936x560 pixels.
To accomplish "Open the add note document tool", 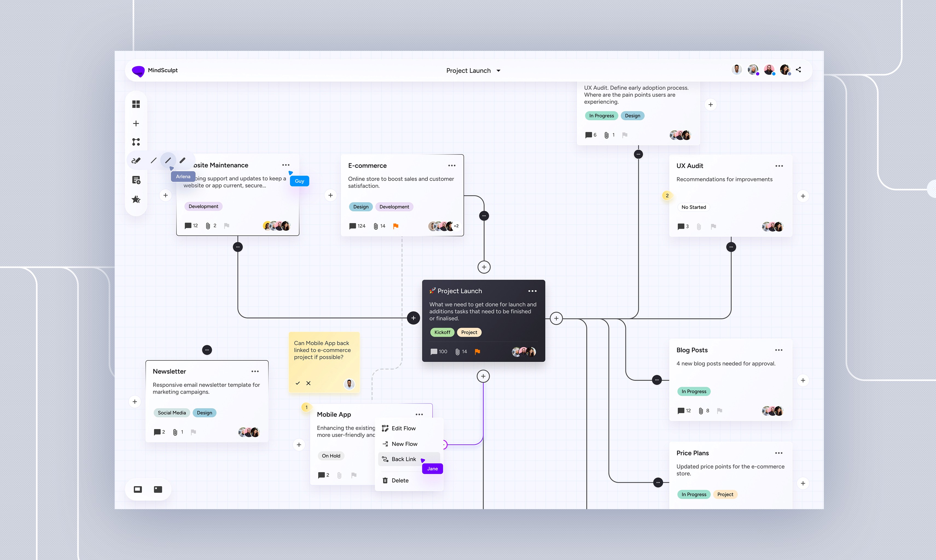I will (136, 180).
